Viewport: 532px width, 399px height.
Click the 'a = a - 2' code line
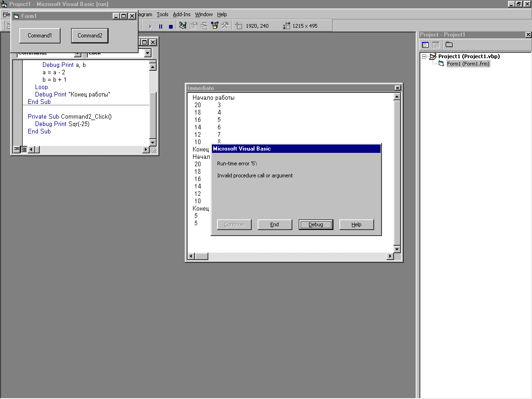point(54,73)
